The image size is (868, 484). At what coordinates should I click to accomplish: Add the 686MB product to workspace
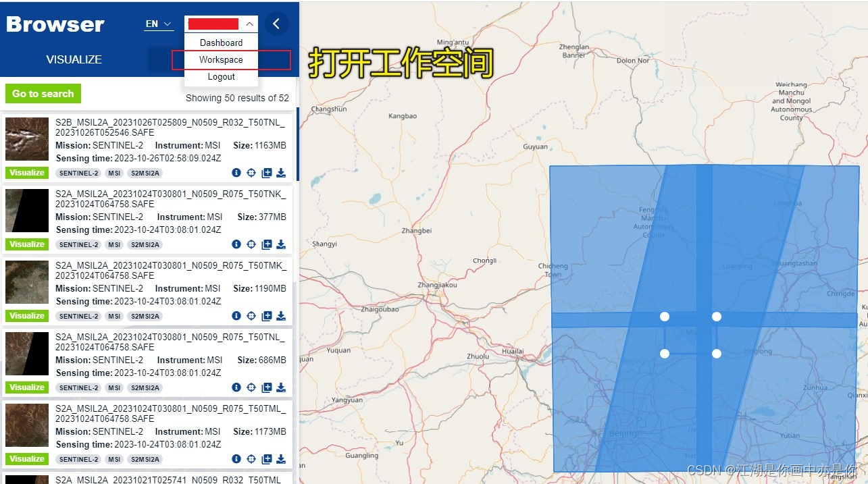tap(267, 387)
